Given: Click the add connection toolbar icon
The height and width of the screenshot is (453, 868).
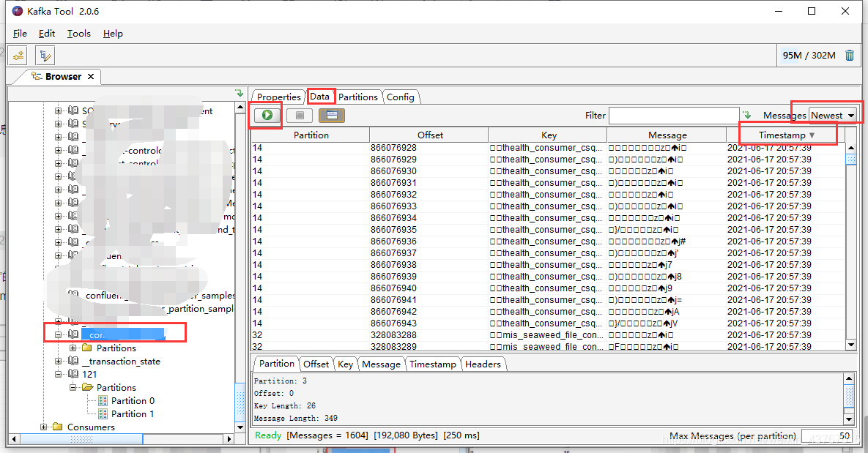Looking at the screenshot, I should 18,56.
